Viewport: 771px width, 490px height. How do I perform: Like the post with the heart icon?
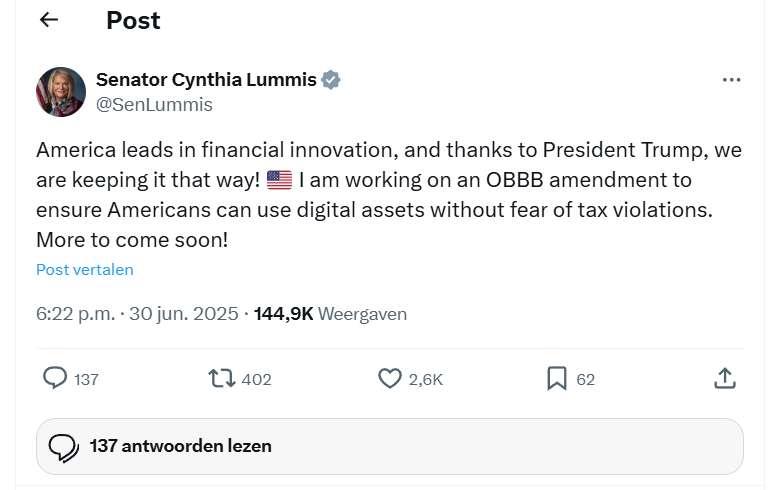[x=390, y=378]
